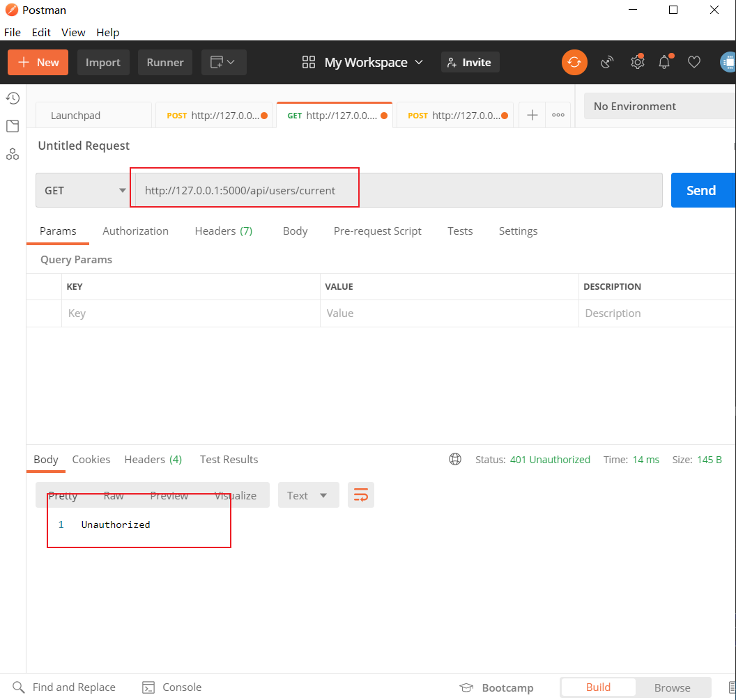Viewport: 736px width, 700px height.
Task: Open the Console panel
Action: point(171,687)
